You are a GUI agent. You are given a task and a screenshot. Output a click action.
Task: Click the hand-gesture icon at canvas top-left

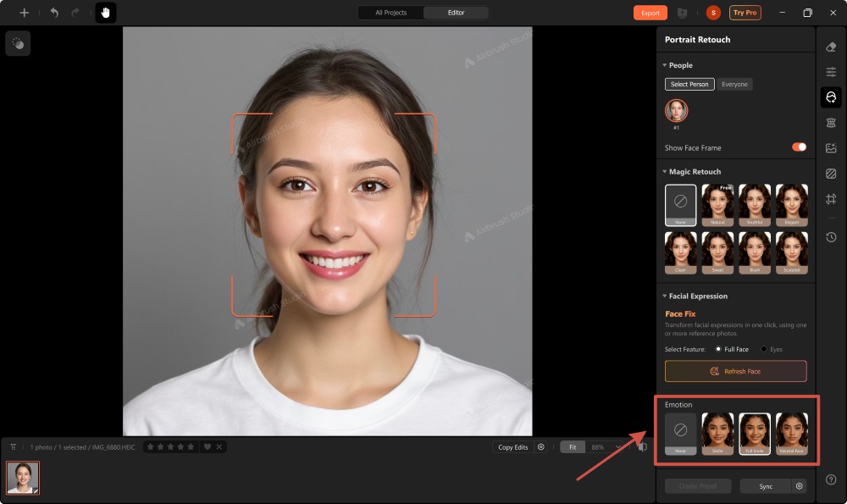click(18, 43)
